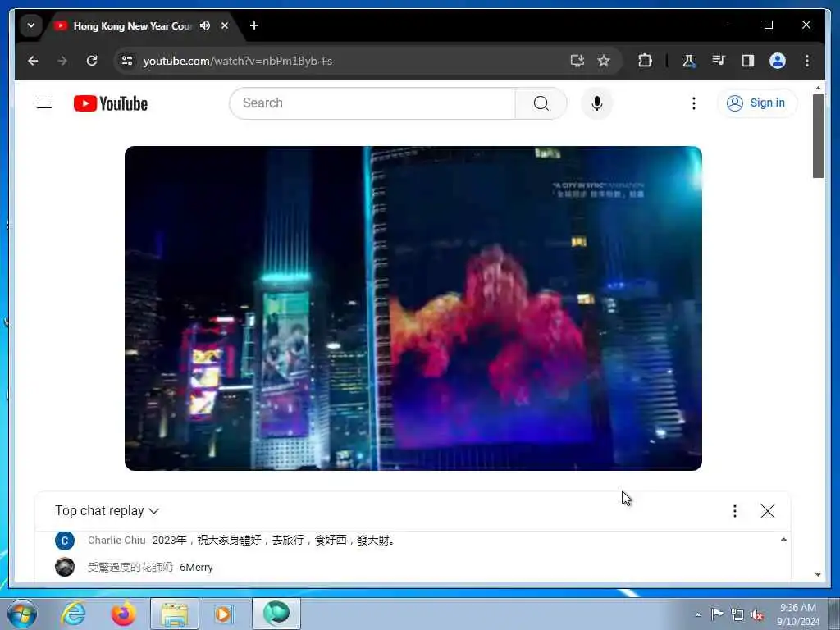Open Windows Media Player from taskbar
Viewport: 840px width, 630px height.
pos(224,614)
